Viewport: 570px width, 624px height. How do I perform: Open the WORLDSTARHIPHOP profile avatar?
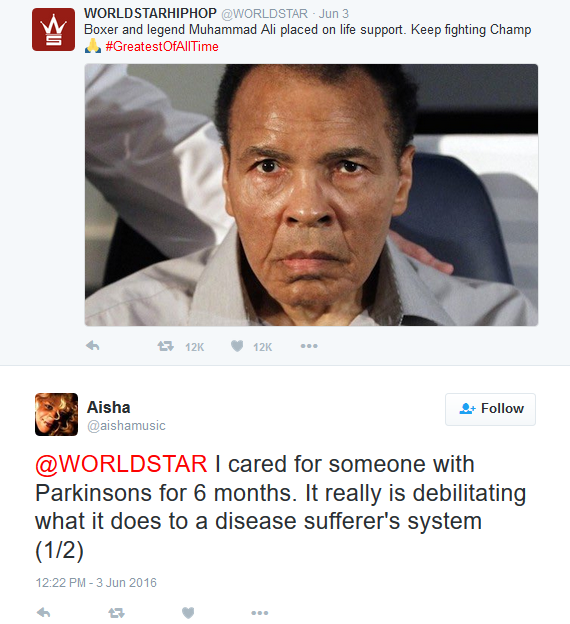tap(53, 29)
